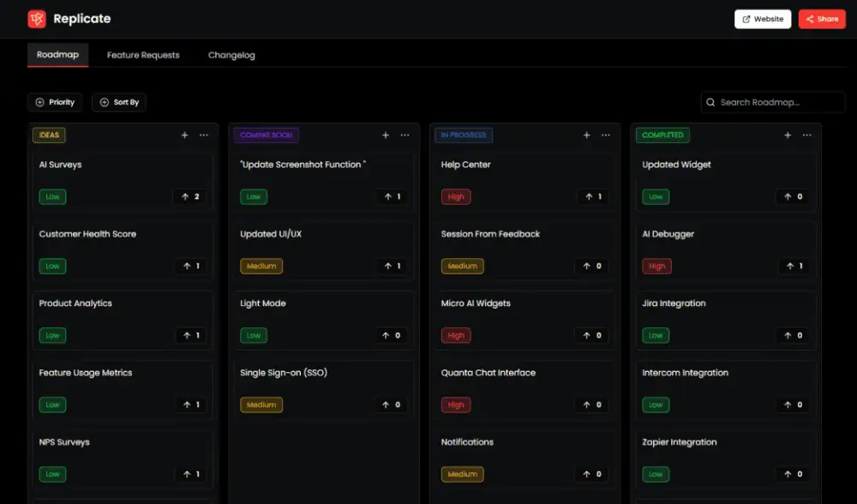The height and width of the screenshot is (504, 857).
Task: Click plus icon in the In Progress column
Action: 586,135
